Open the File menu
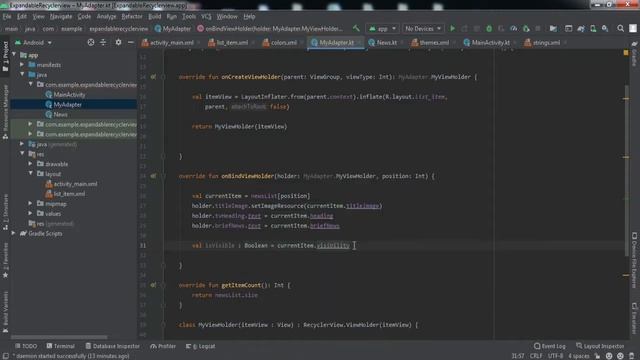The width and height of the screenshot is (640, 360). click(x=7, y=17)
